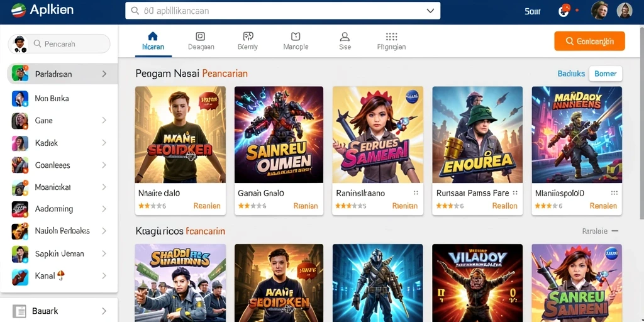Viewport: 644px width, 322px height.
Task: Switch to the Ekemiy tab
Action: tap(248, 41)
